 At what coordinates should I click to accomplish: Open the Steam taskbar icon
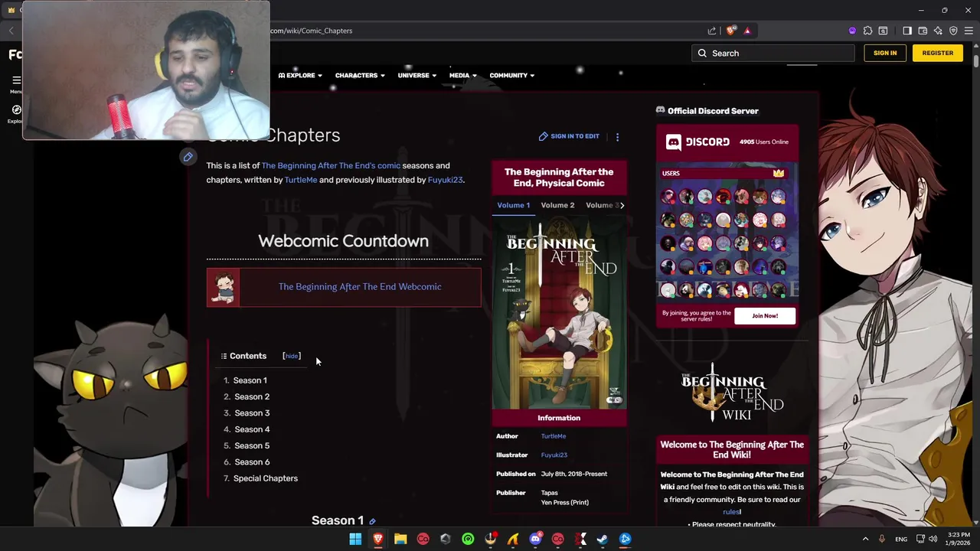[x=603, y=539]
